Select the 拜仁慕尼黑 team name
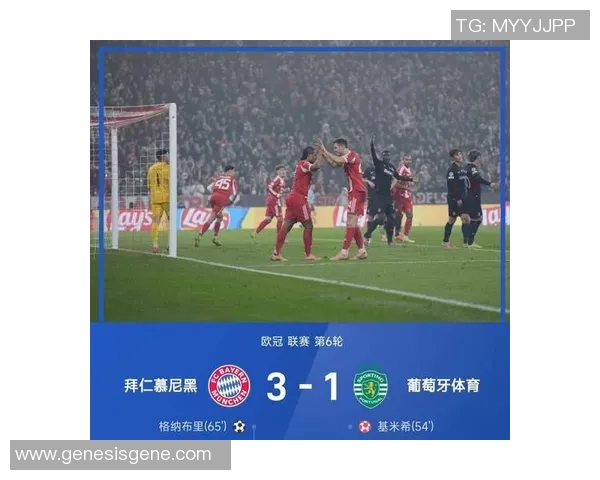 [161, 385]
